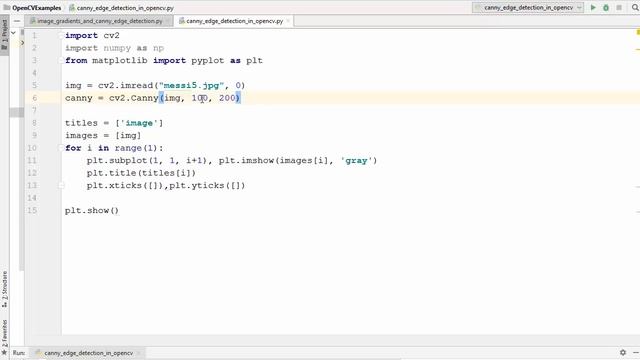This screenshot has height=360, width=640.
Task: Fold the for loop at line 10
Action: (60, 148)
